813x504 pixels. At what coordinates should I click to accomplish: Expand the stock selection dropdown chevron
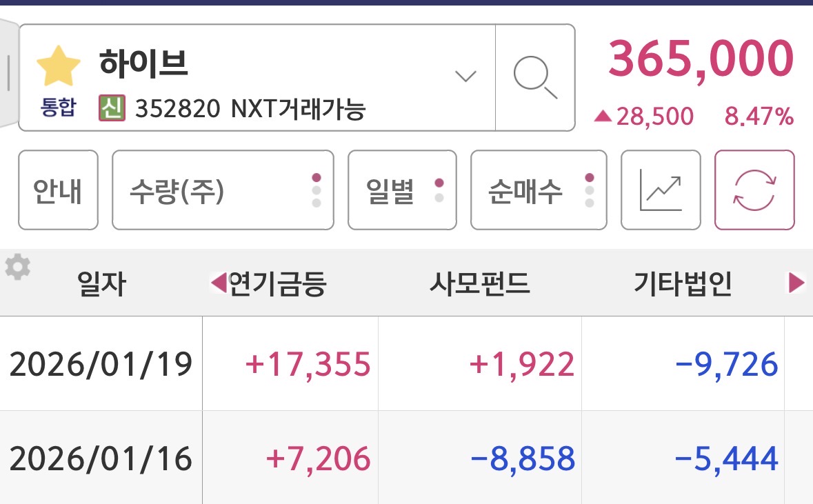point(466,76)
